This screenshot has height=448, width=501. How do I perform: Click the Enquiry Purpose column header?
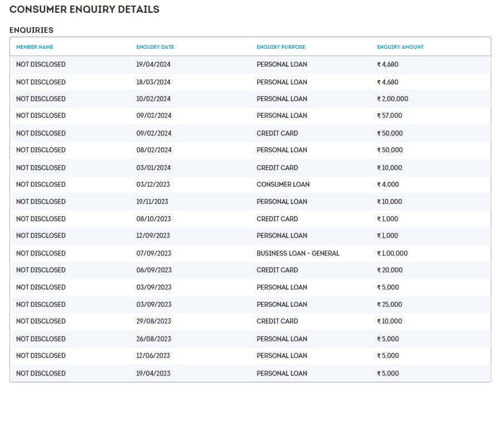point(281,47)
